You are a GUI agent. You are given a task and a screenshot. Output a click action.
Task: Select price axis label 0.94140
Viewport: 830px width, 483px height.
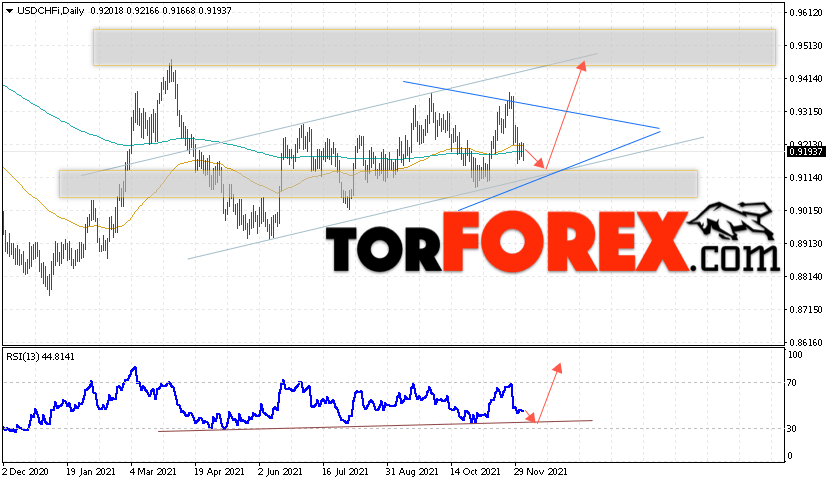(x=806, y=79)
